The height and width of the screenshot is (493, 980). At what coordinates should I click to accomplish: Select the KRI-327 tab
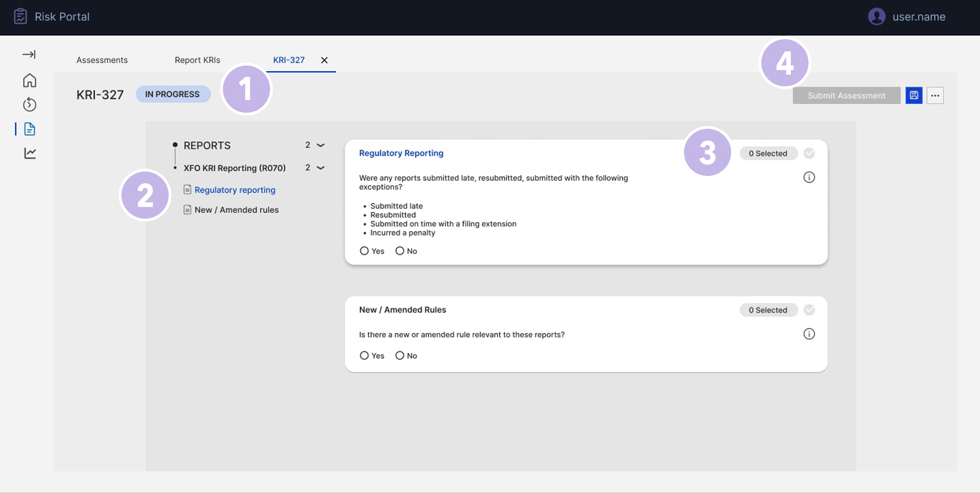(289, 60)
